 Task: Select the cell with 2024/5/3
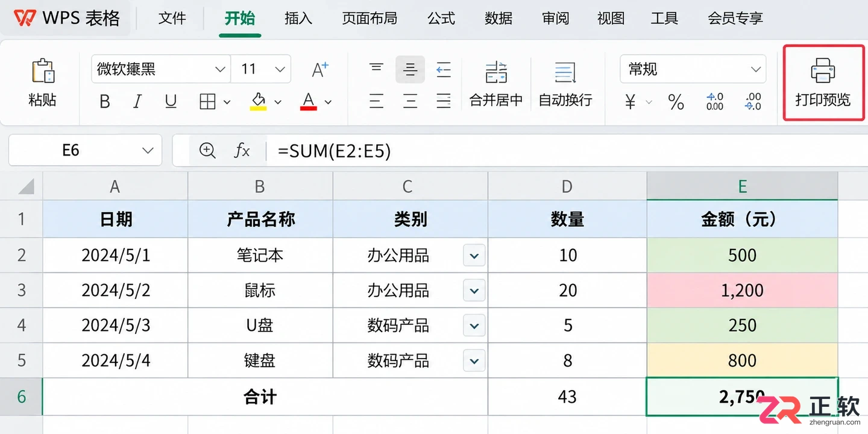pos(115,325)
